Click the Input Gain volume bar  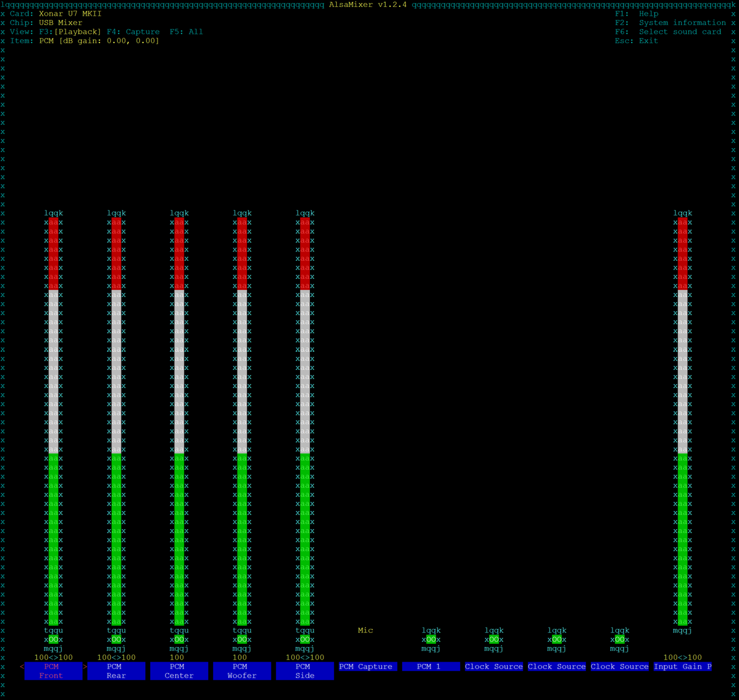point(682,420)
